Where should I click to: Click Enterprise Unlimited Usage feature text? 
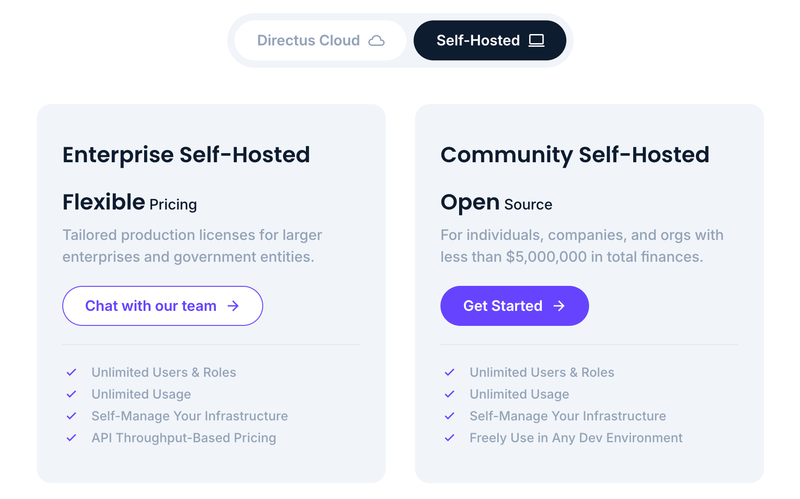pos(141,394)
